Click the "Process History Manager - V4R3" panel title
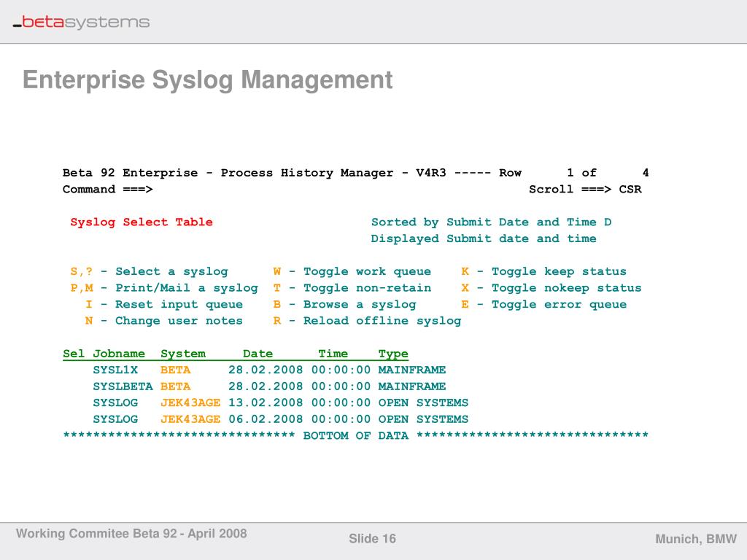 tap(333, 172)
